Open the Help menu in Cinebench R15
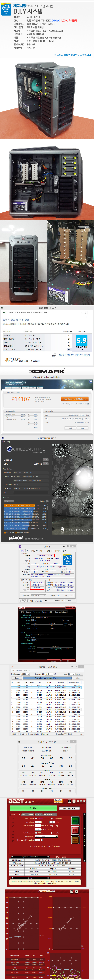Screen dimensions: 94x980 coord(8,442)
